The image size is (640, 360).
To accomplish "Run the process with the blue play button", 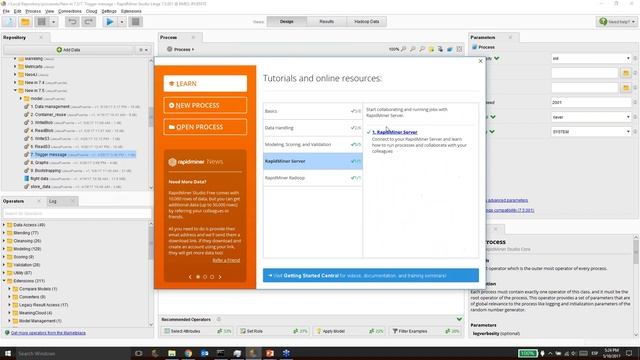I will [109, 22].
